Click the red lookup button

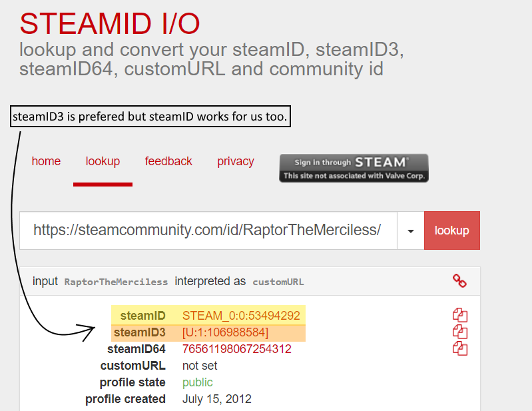click(x=452, y=230)
